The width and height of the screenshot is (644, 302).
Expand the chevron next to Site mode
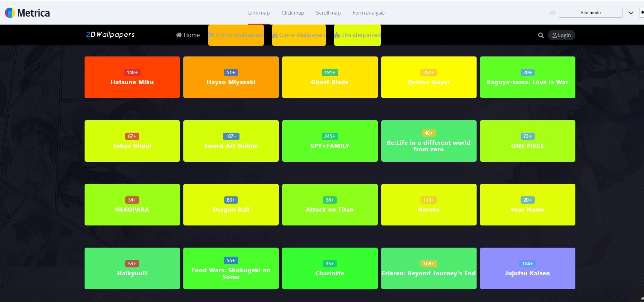(x=631, y=13)
